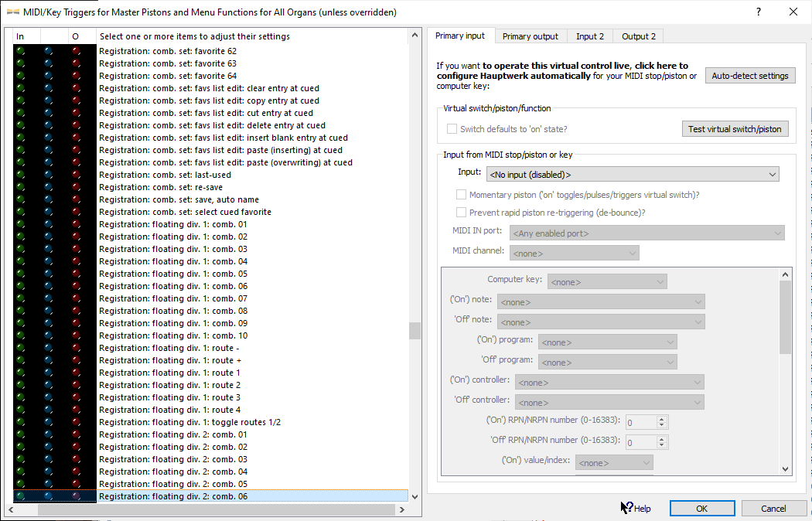This screenshot has width=812, height=521.
Task: Click red O LED for floating div. 2: comb. 03
Action: pos(76,459)
